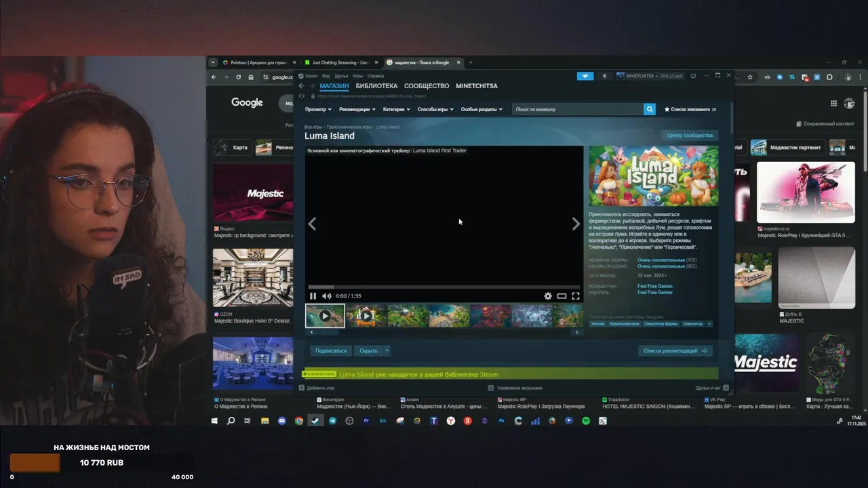Open Spotify from the taskbar

(x=586, y=421)
